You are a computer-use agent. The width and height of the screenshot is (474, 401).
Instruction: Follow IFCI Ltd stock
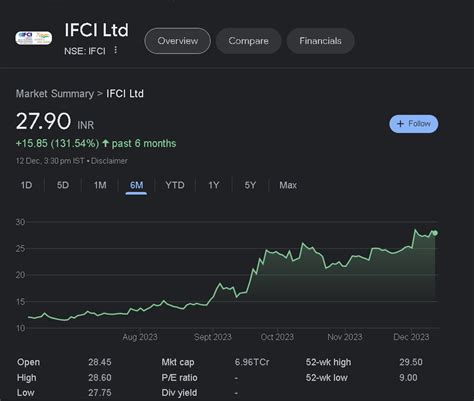coord(414,124)
